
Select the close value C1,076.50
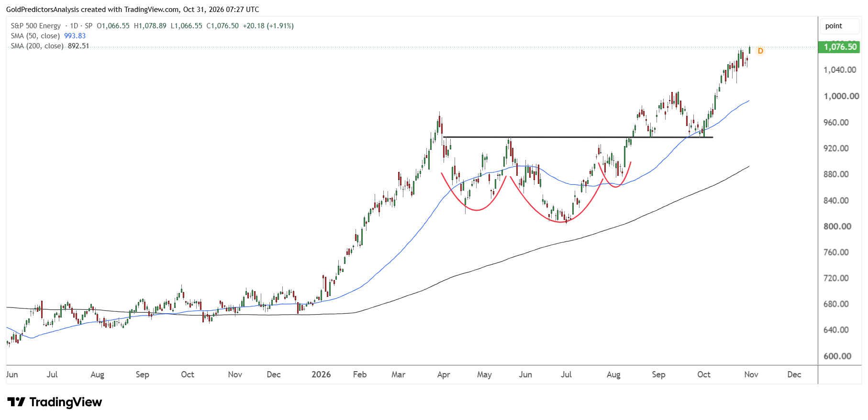point(223,26)
